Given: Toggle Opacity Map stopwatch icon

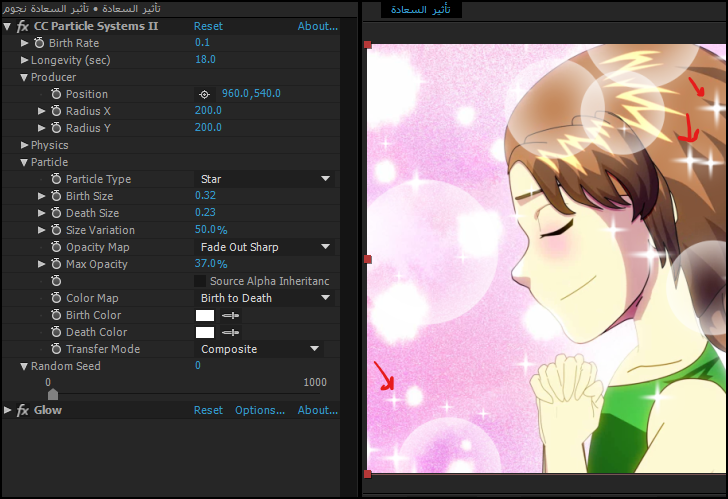Looking at the screenshot, I should point(56,246).
